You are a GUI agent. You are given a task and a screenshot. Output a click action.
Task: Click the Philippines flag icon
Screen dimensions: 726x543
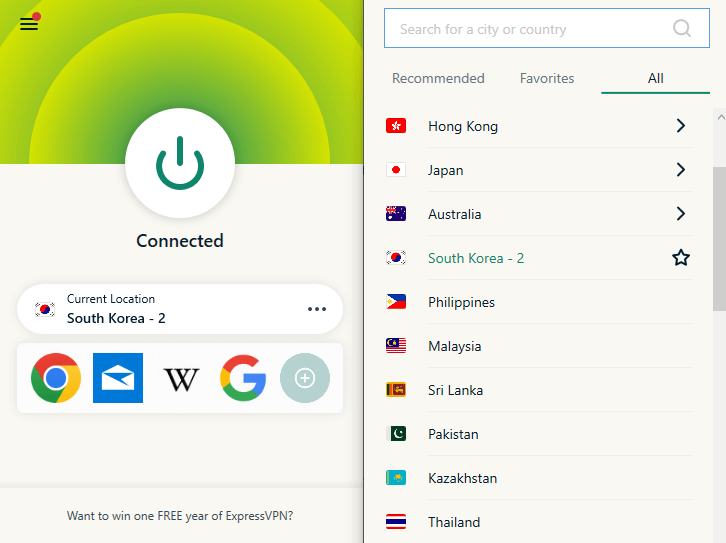[396, 302]
